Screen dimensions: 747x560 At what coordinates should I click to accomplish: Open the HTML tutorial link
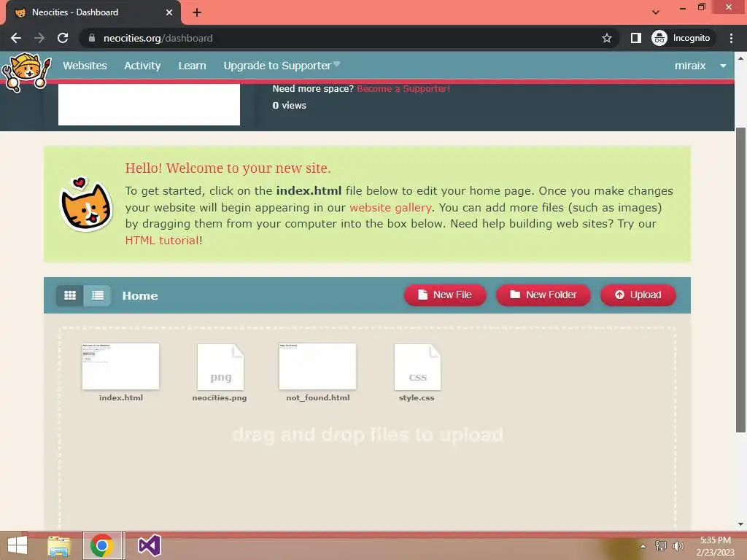(x=162, y=241)
